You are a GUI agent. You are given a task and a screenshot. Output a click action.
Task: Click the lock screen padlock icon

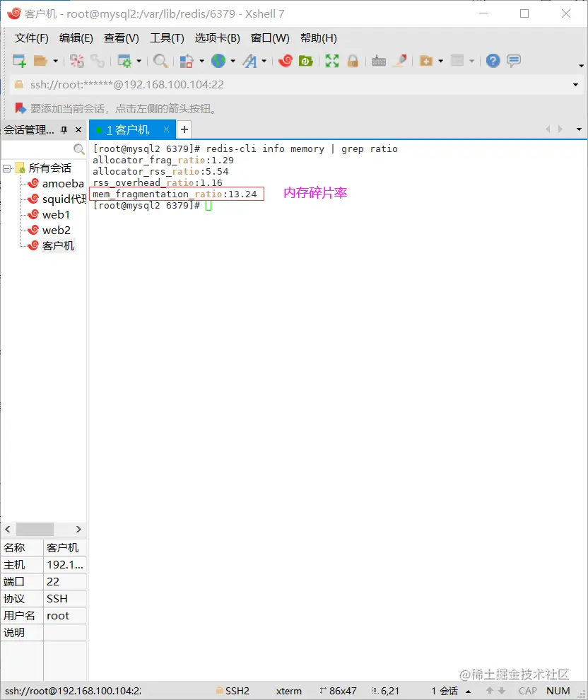[353, 61]
